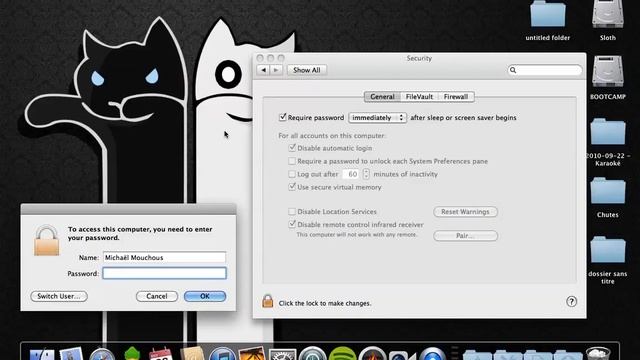Viewport: 640px width, 360px height.
Task: Click the Security window search field
Action: pos(544,70)
